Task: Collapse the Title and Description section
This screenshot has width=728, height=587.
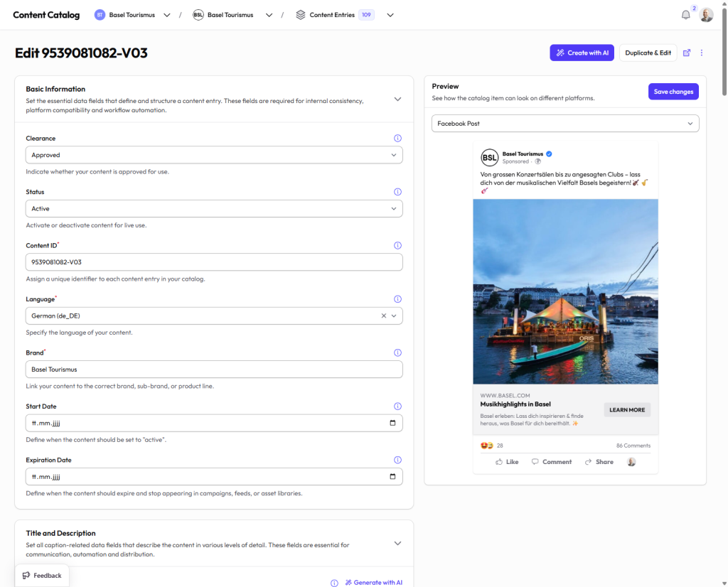Action: (x=397, y=544)
